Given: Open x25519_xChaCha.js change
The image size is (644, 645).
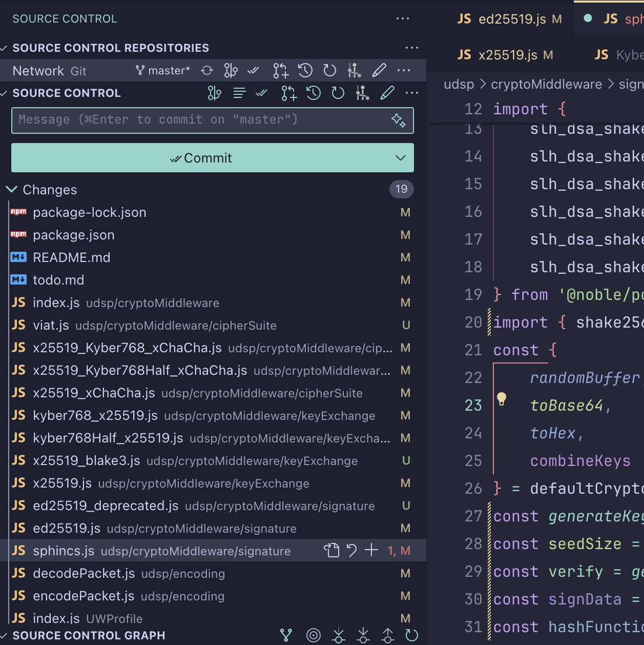Looking at the screenshot, I should 213,393.
